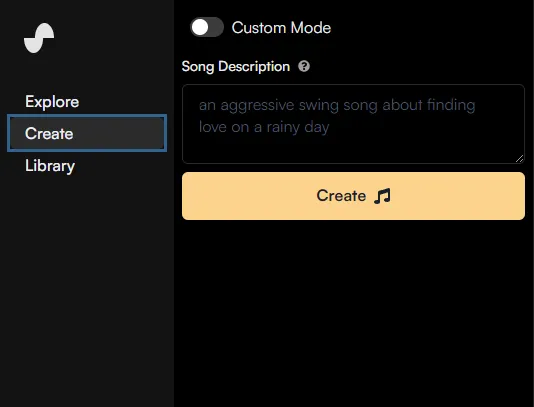Open Song Description help question mark
The image size is (534, 407).
pos(304,66)
